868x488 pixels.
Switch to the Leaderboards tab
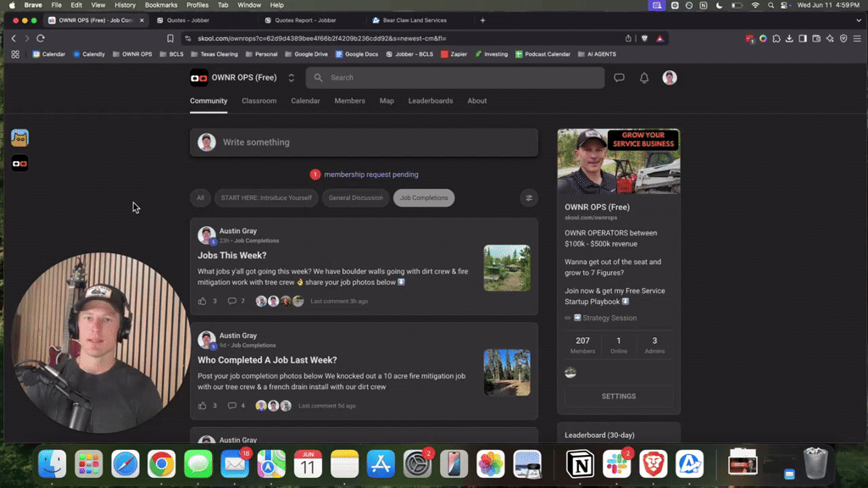(431, 101)
